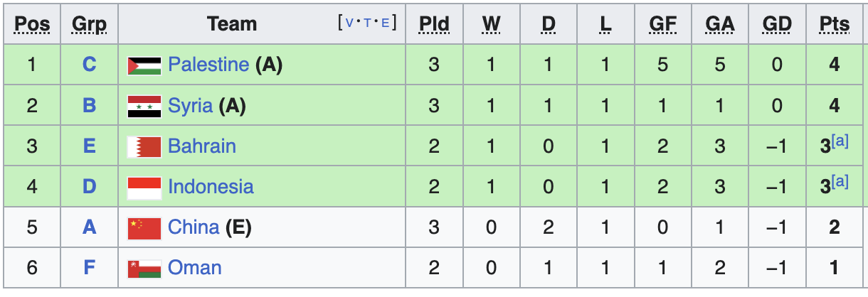Click the Indonesia flag icon

[x=144, y=187]
